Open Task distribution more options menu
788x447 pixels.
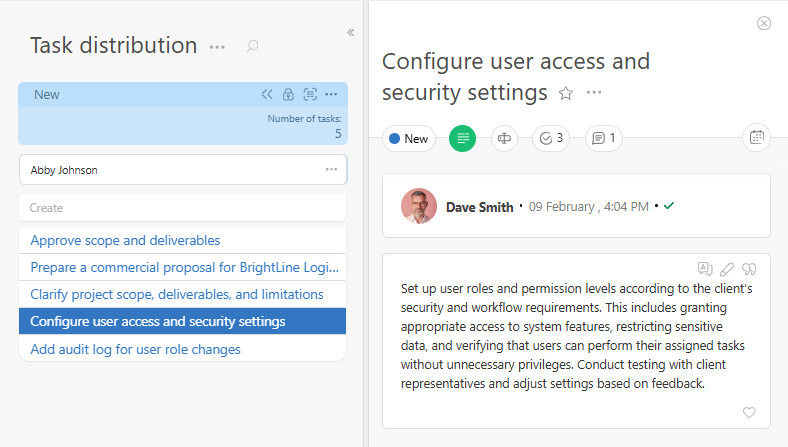tap(217, 46)
